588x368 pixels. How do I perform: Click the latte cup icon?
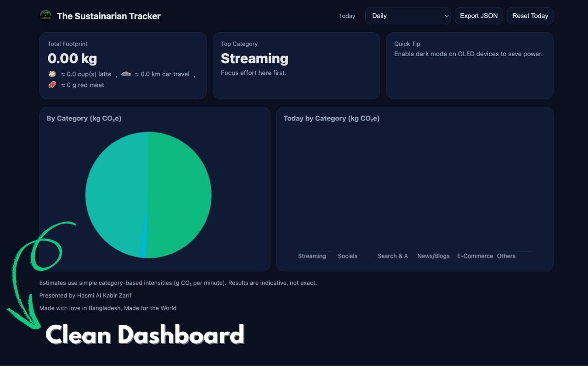[52, 74]
